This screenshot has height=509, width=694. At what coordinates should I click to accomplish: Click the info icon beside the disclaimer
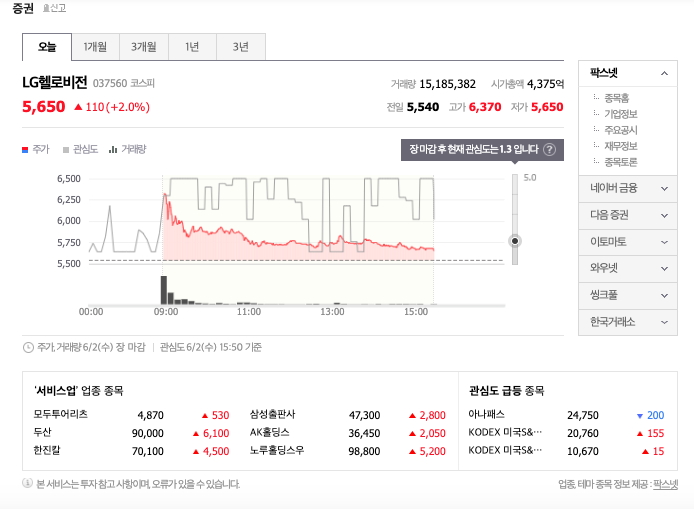point(27,483)
